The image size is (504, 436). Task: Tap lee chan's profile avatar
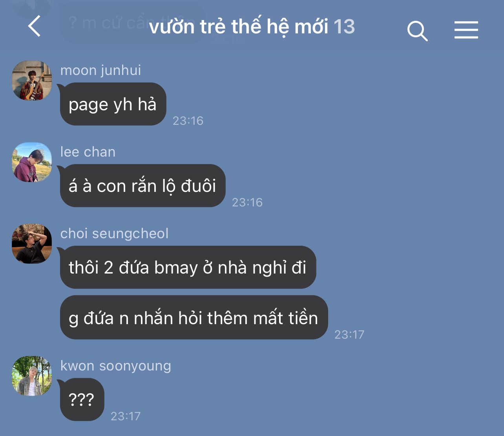click(x=32, y=162)
